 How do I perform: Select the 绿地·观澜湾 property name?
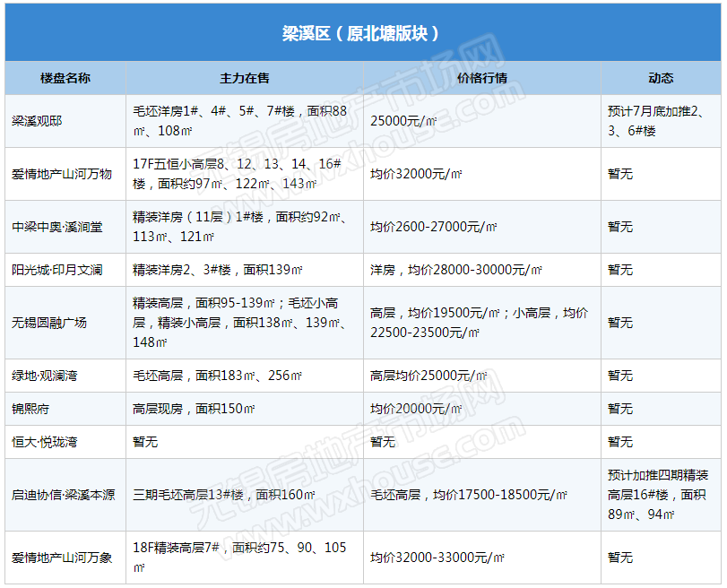pos(45,376)
